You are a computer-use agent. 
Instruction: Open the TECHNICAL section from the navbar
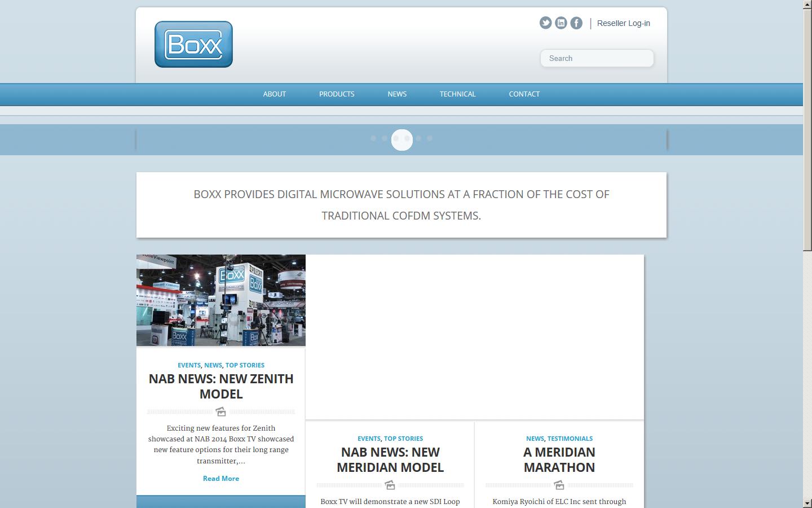click(x=457, y=94)
